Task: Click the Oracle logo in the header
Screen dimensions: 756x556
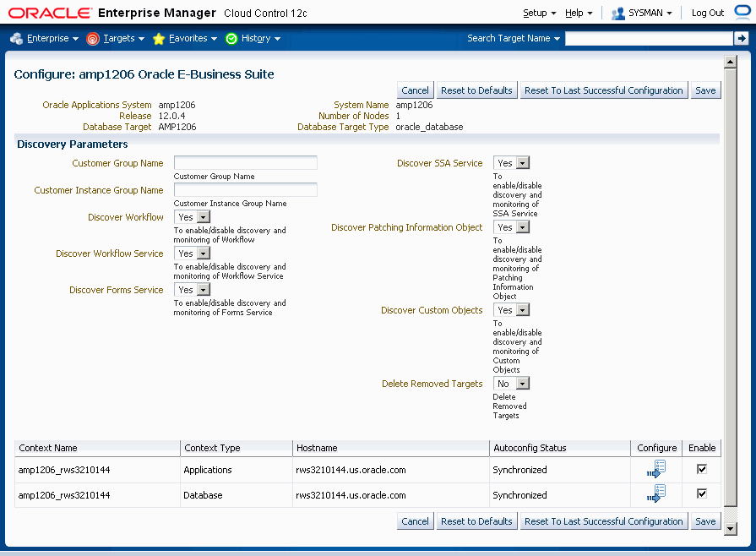Action: 50,13
